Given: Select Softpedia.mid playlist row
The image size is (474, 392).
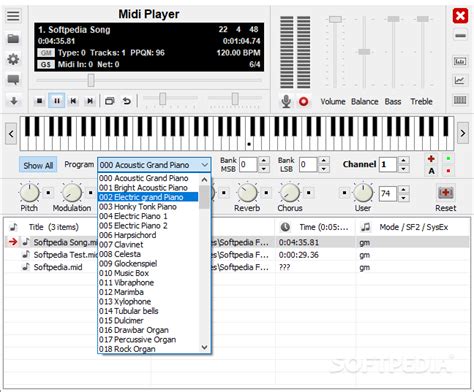Looking at the screenshot, I should [237, 267].
